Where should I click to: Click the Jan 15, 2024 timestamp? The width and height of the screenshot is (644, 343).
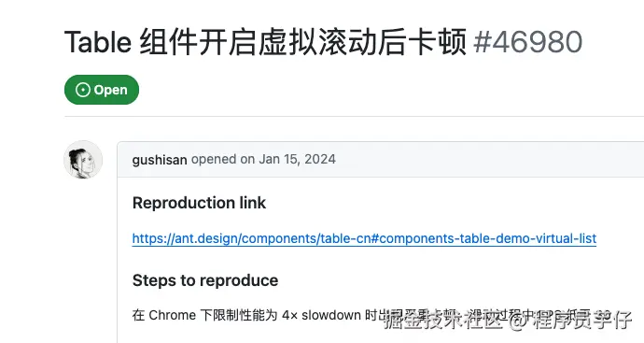point(298,159)
